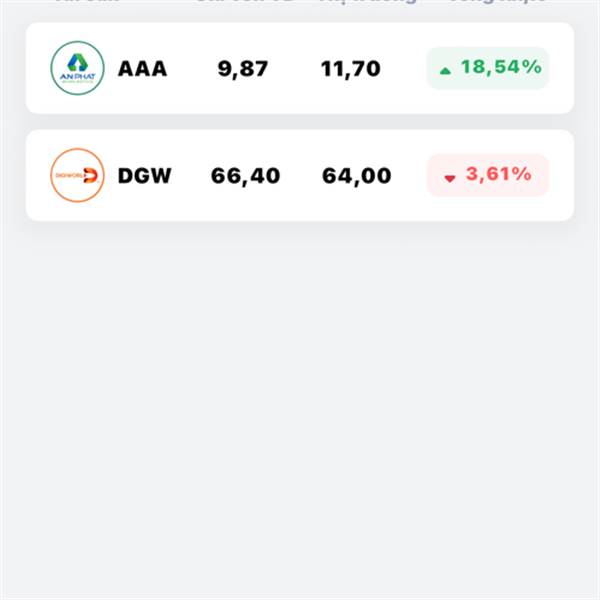Screen dimensions: 600x600
Task: Tap the Digiworld DGW company logo
Action: 77,175
